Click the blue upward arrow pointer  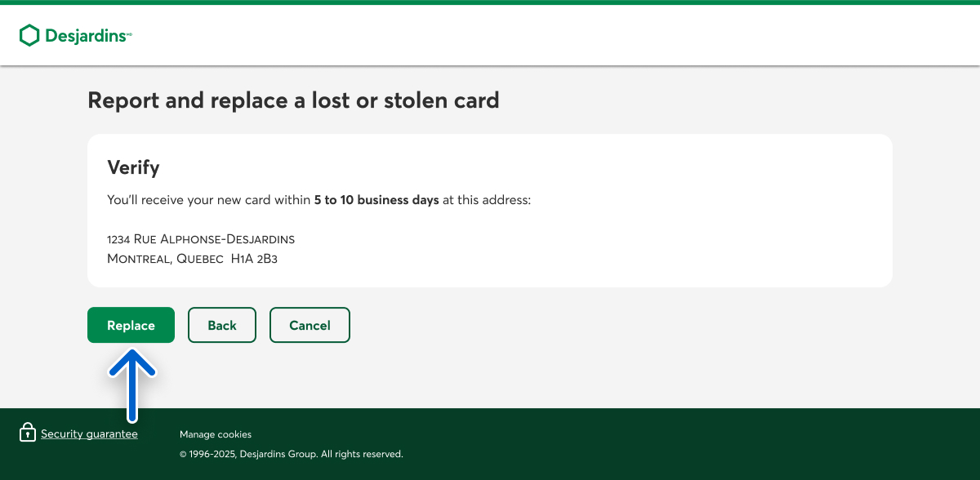[131, 384]
